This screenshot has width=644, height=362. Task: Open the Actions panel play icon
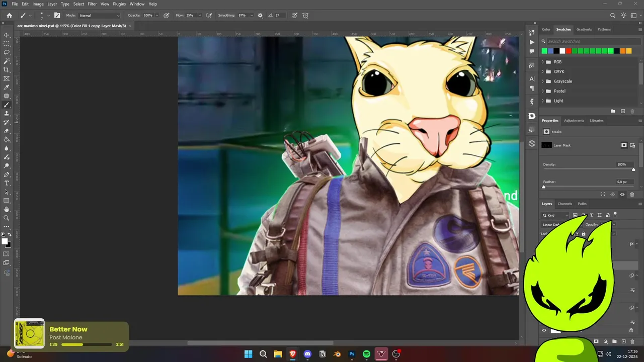click(532, 42)
